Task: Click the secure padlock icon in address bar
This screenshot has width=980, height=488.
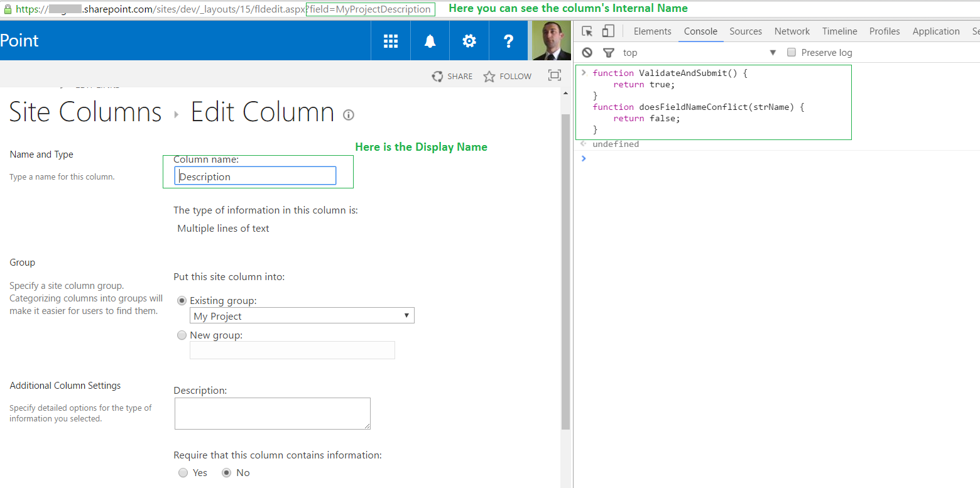Action: (x=8, y=9)
